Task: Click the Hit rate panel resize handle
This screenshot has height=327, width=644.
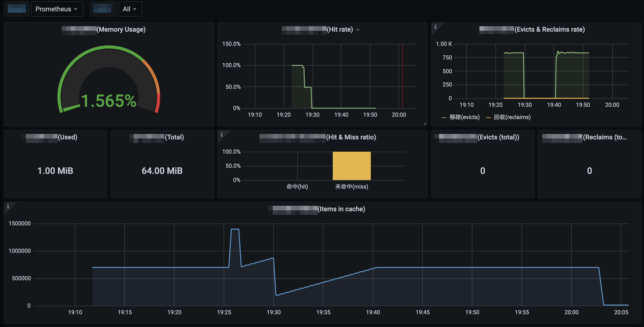Action: pos(425,123)
